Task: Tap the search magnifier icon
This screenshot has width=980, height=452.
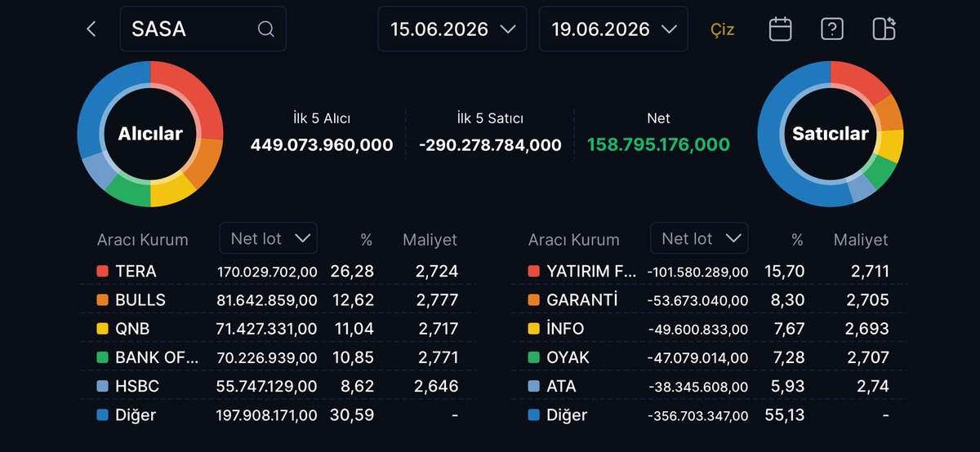Action: point(265,29)
